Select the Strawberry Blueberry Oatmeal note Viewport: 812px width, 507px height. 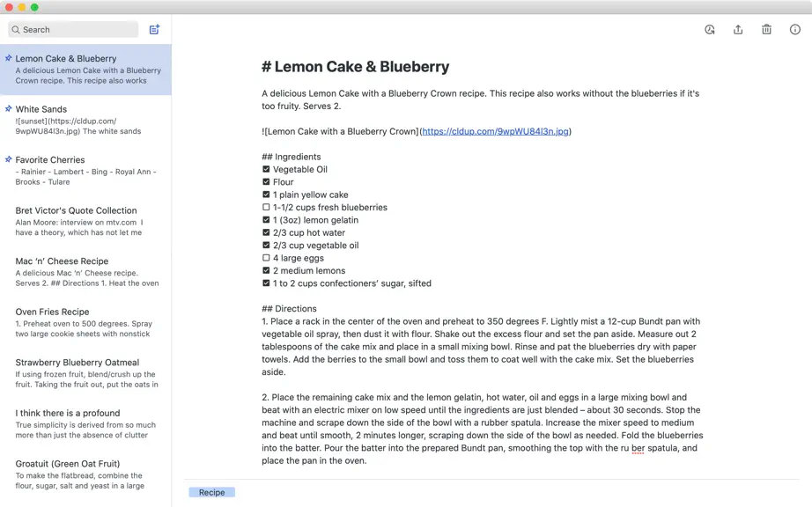coord(86,373)
